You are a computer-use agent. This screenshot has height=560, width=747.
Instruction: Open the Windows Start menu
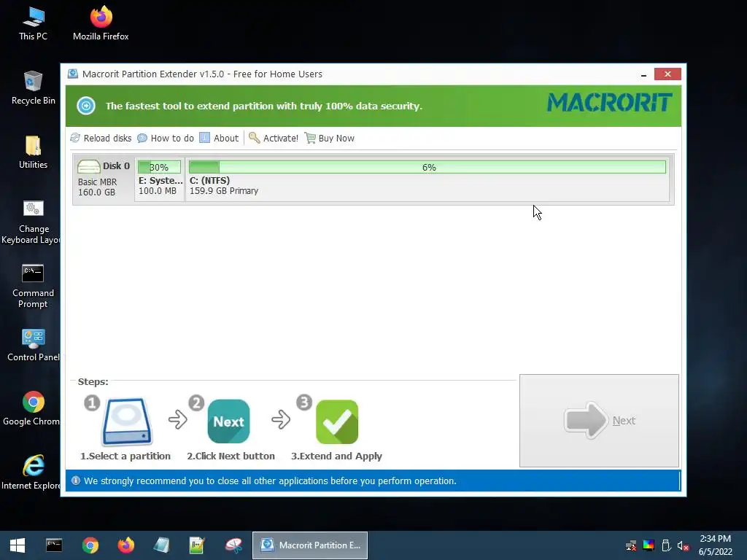(18, 545)
